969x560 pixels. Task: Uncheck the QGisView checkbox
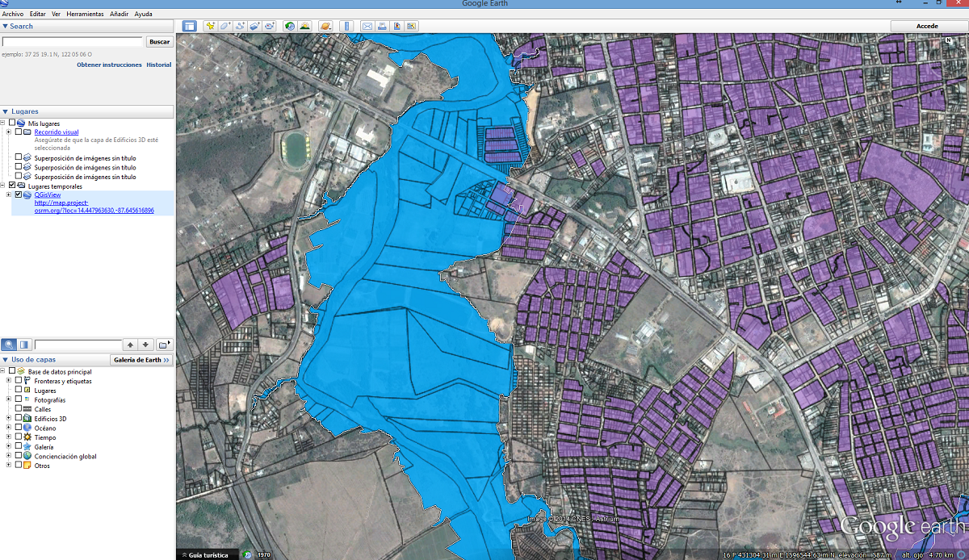click(19, 194)
